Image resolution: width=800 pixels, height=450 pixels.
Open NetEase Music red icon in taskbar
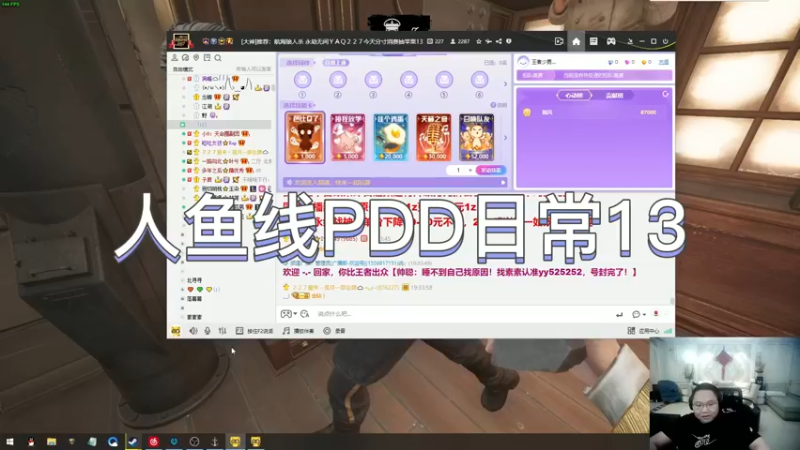click(154, 442)
